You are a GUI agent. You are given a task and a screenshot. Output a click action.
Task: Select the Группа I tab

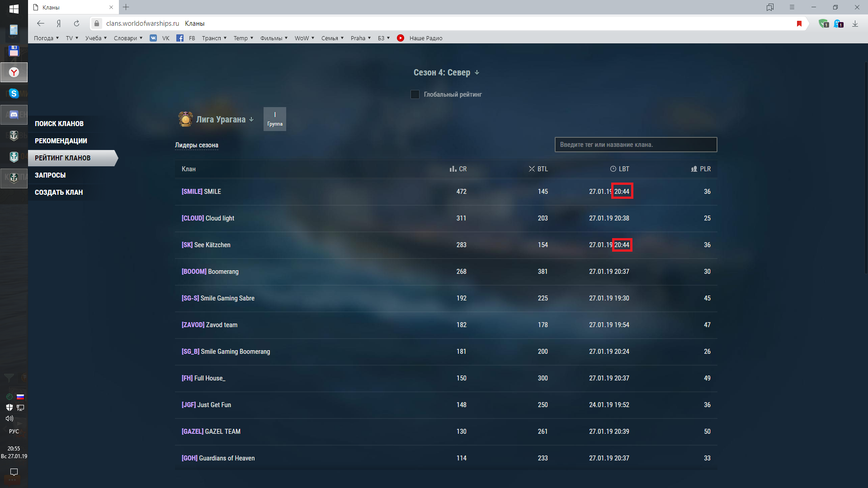click(x=274, y=119)
